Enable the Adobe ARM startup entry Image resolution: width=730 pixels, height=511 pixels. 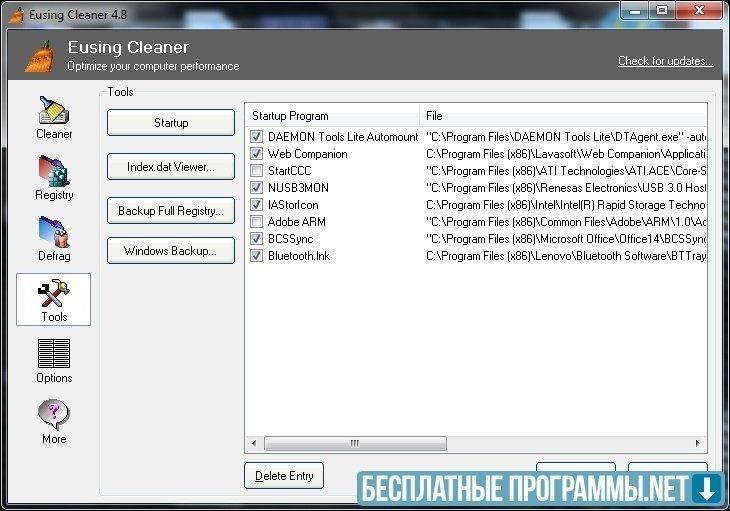point(256,221)
